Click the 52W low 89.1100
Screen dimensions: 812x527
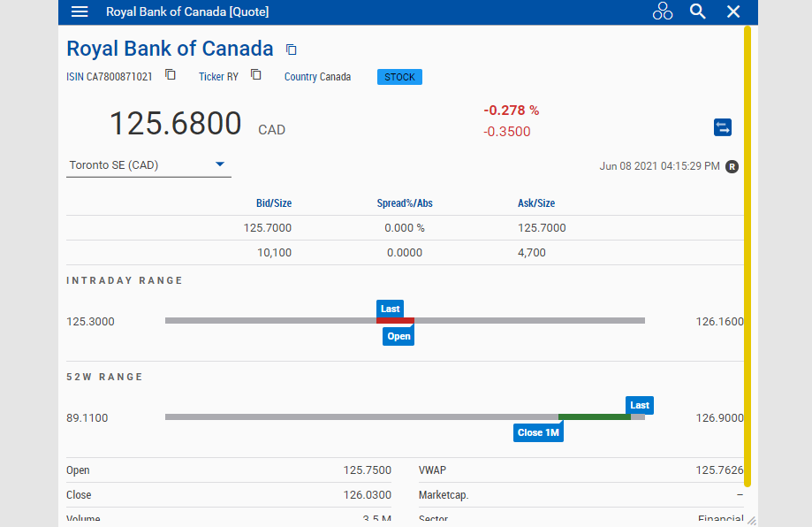tap(87, 418)
